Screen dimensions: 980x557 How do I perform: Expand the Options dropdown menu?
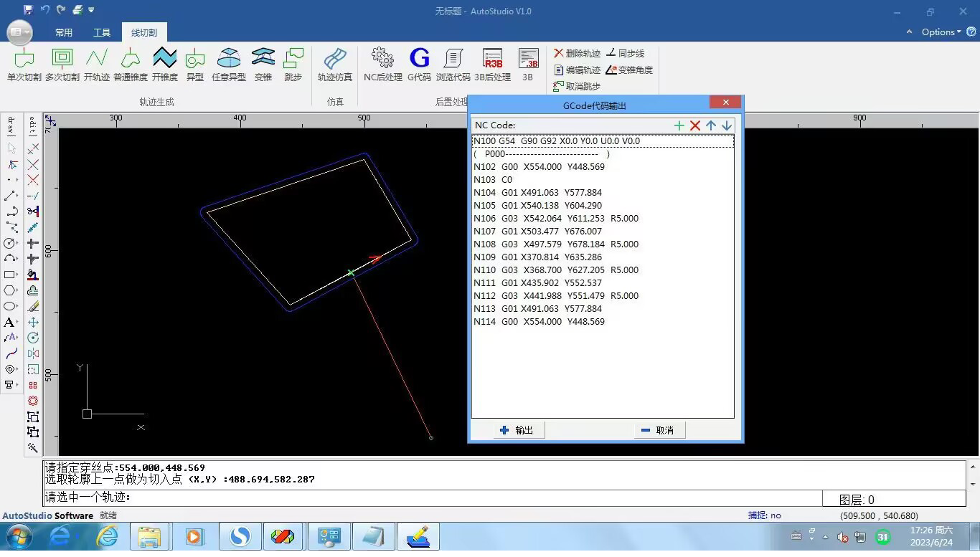point(941,32)
